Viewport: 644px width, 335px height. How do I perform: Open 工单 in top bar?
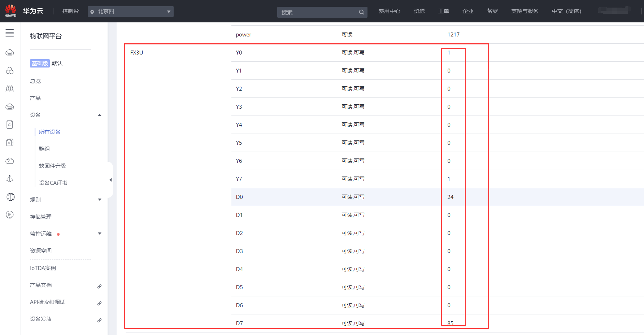click(x=444, y=11)
